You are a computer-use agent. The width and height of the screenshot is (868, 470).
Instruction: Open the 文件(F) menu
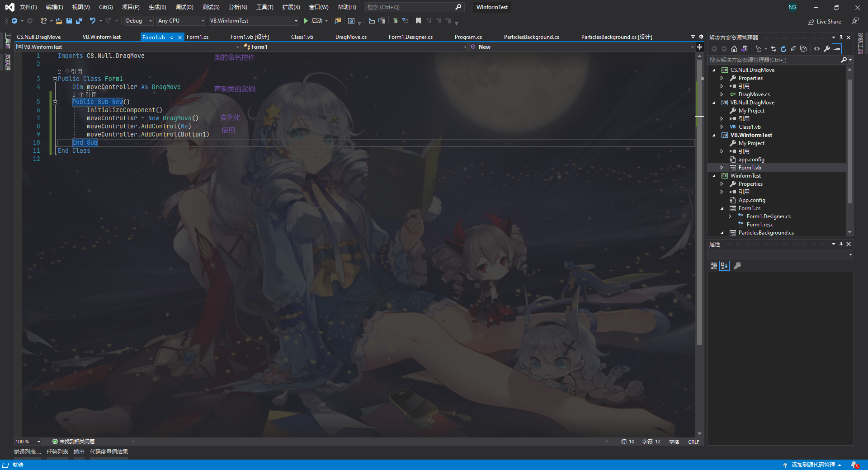(28, 7)
